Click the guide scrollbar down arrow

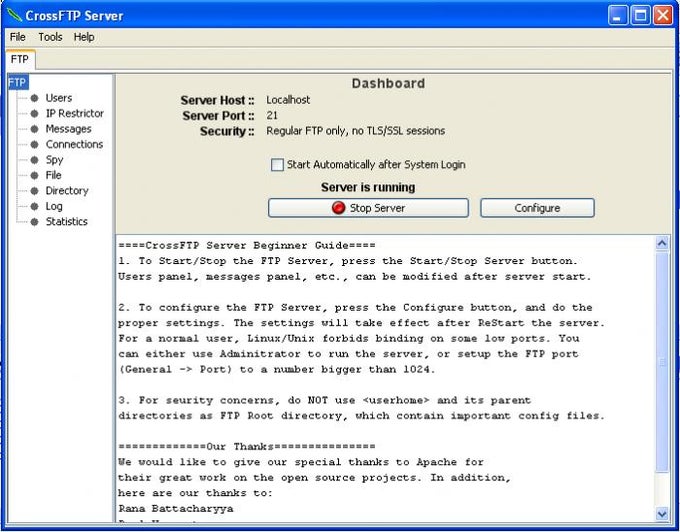point(662,514)
